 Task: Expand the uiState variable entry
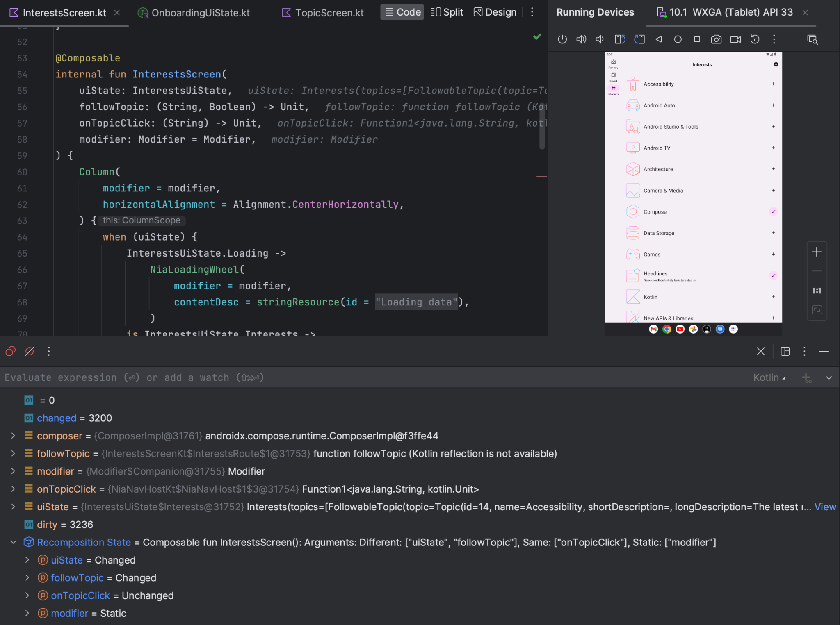tap(13, 507)
